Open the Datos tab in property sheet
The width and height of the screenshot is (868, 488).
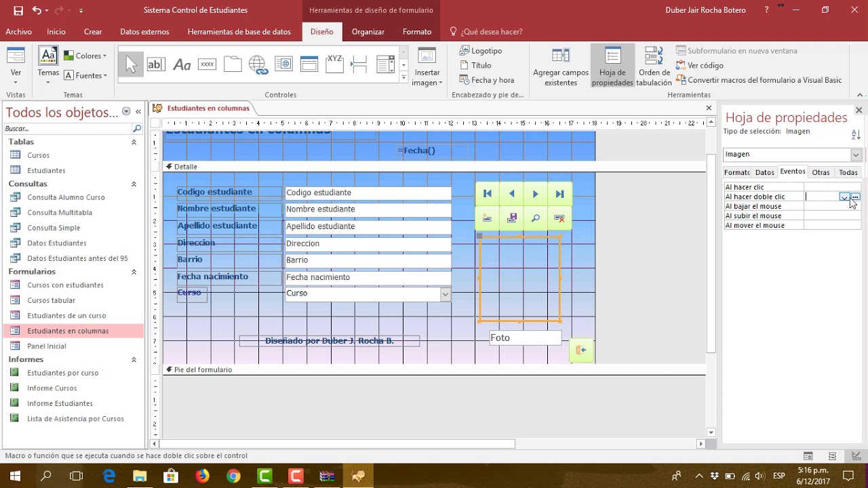pyautogui.click(x=764, y=172)
